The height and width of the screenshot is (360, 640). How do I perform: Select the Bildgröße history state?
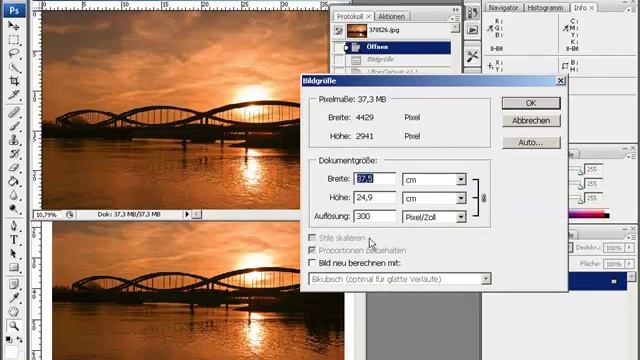pos(399,60)
